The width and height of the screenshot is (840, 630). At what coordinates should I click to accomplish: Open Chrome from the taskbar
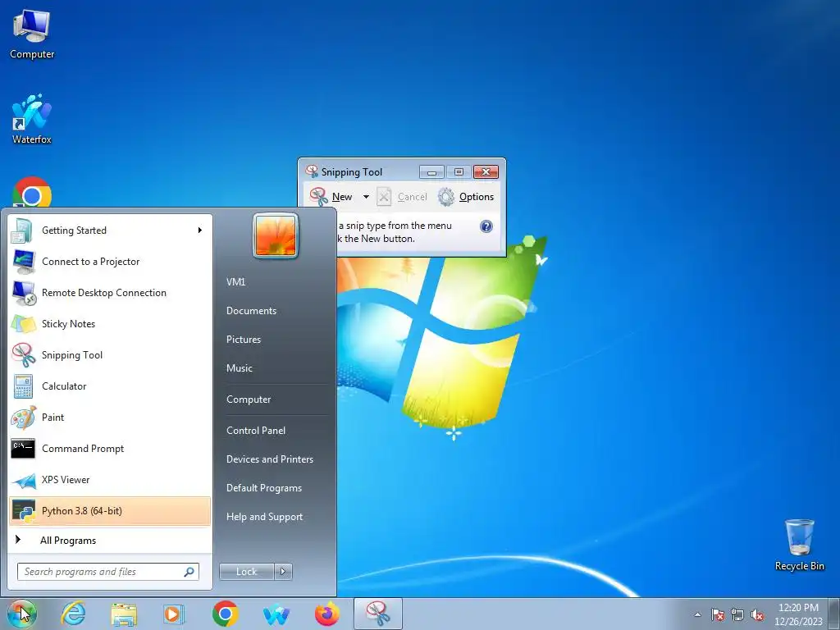pyautogui.click(x=225, y=614)
